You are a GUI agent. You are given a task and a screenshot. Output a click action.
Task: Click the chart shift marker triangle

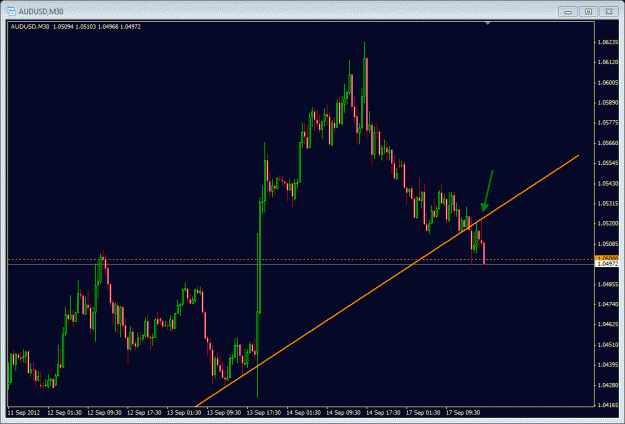487,24
